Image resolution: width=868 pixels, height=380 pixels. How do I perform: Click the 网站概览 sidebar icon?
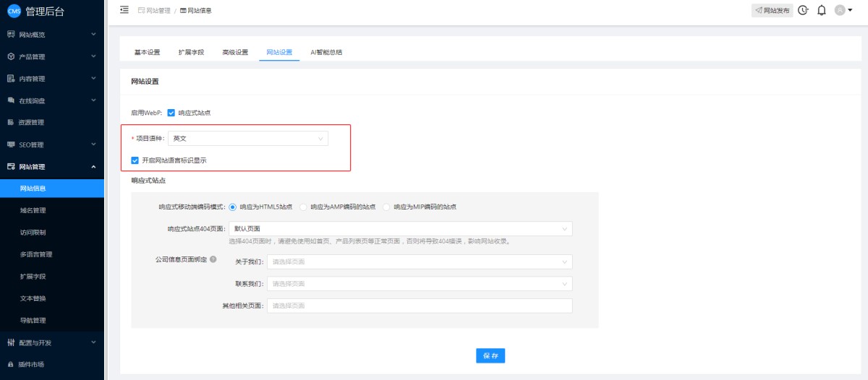click(11, 35)
